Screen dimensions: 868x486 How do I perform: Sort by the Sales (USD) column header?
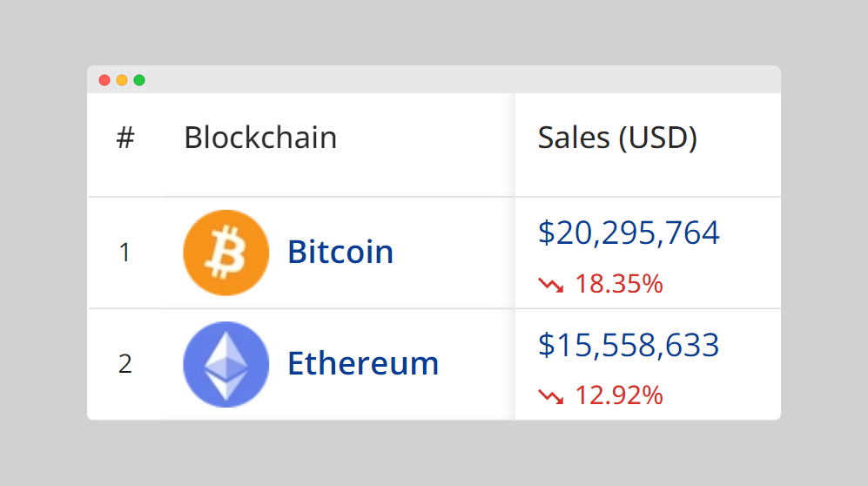point(617,138)
